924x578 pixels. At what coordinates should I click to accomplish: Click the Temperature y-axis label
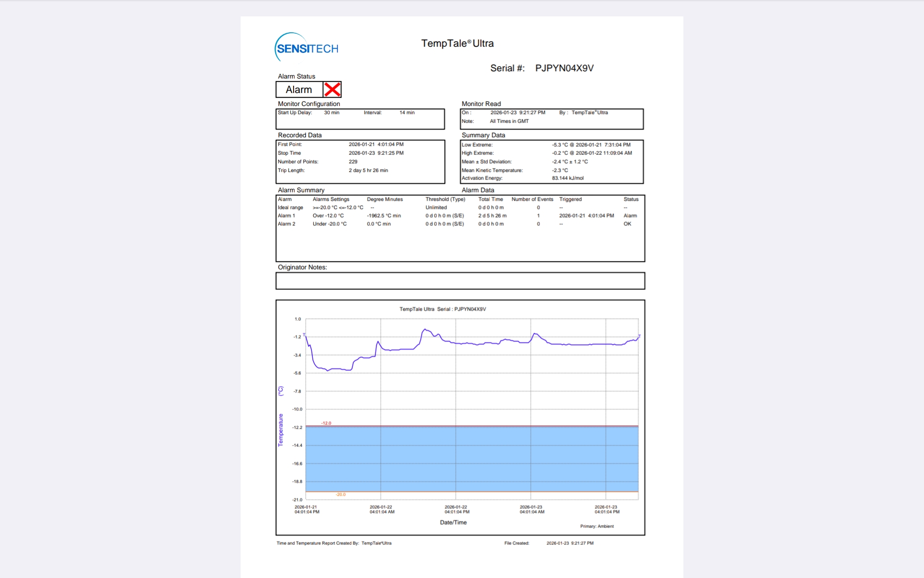[281, 430]
